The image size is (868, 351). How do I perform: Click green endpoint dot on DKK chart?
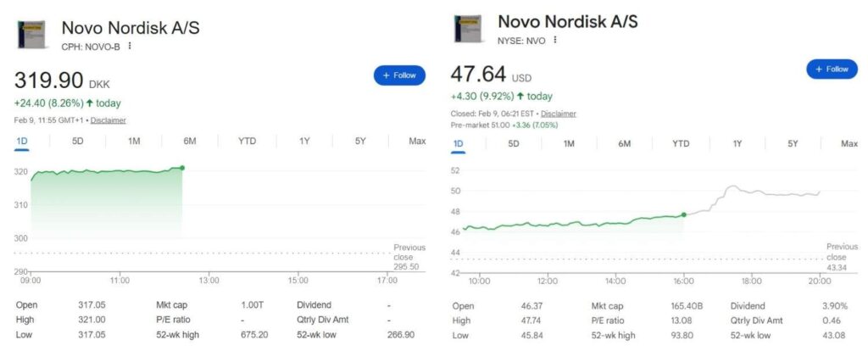[182, 168]
